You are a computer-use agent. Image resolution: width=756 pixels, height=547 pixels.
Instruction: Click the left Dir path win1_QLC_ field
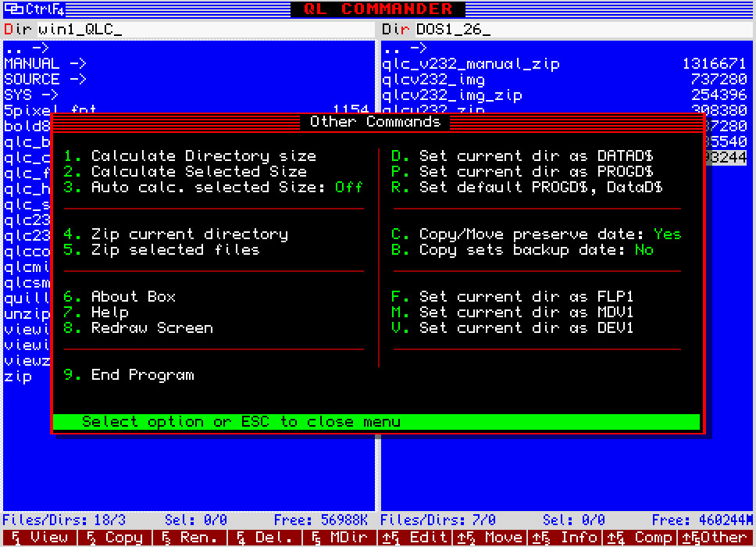click(x=205, y=30)
